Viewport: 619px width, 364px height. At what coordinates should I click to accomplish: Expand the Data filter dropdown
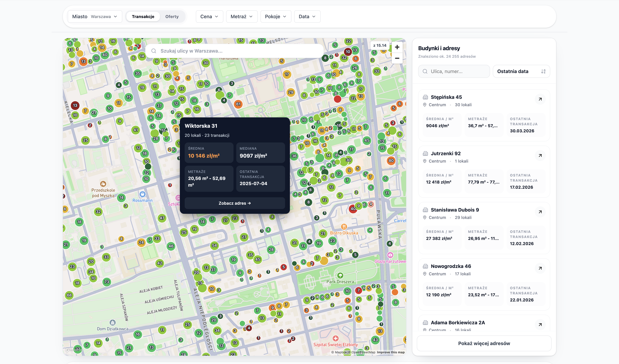(x=307, y=16)
